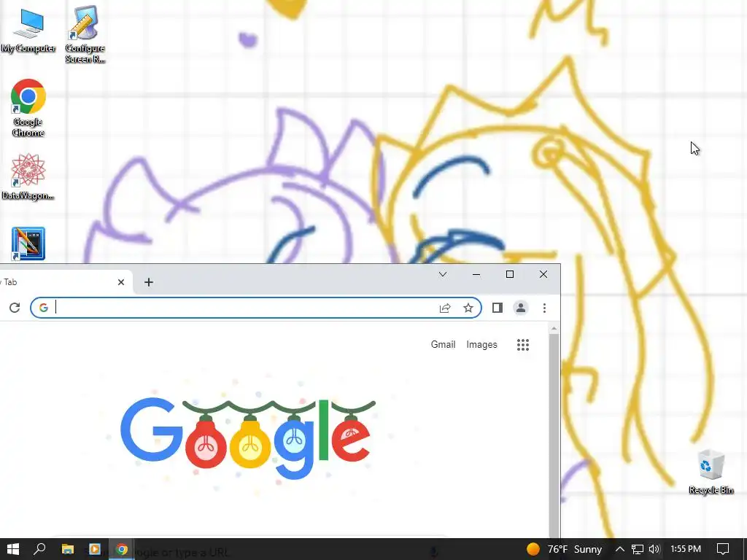Click the Chrome address bar
Screen dimensions: 747x560
(x=256, y=308)
